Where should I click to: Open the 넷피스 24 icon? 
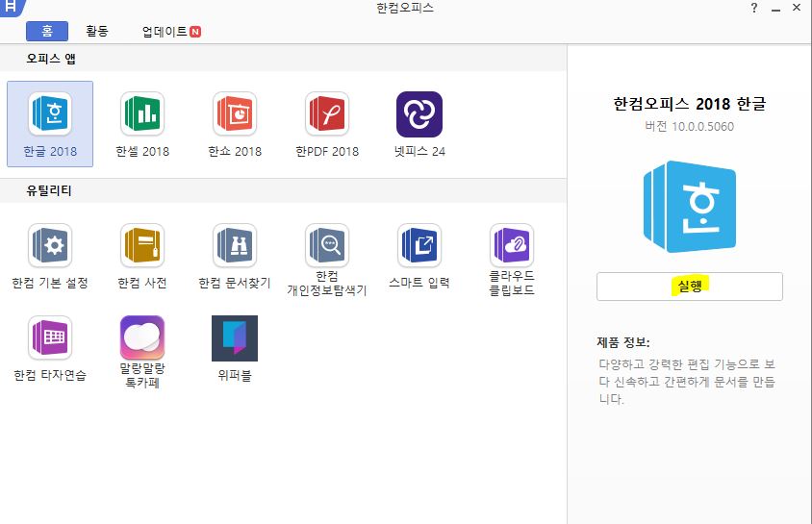419,113
